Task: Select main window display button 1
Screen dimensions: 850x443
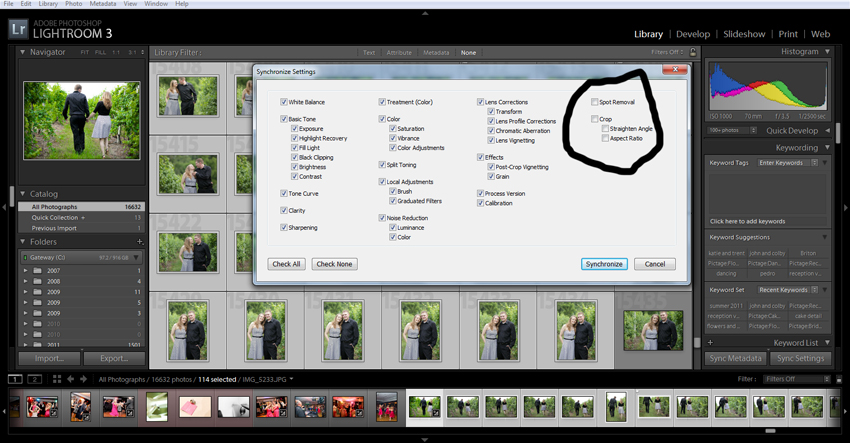Action: coord(15,380)
